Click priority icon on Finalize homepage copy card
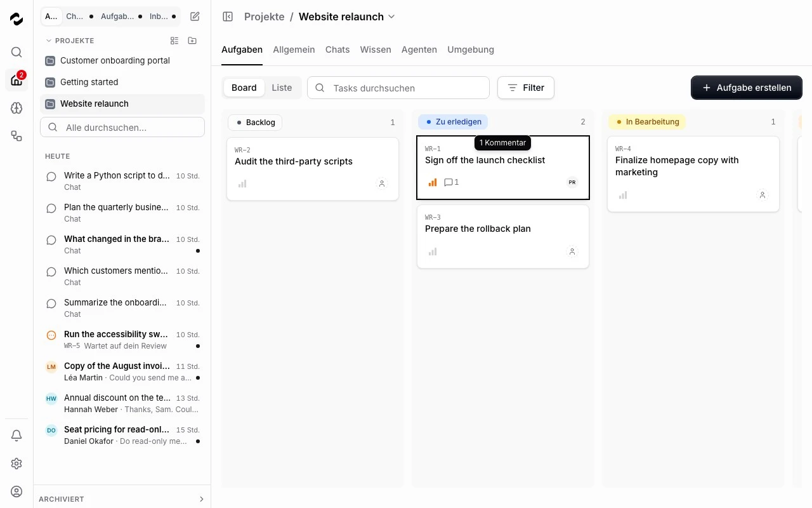The height and width of the screenshot is (508, 812). coord(623,195)
